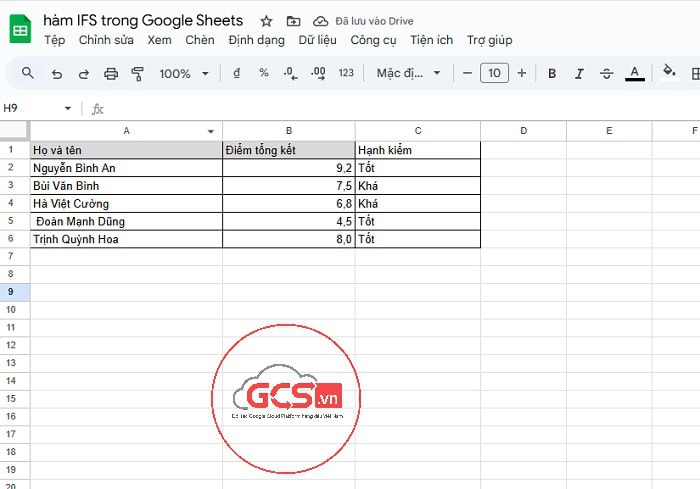Toggle italic formatting
Screen dimensions: 700x489
point(579,73)
